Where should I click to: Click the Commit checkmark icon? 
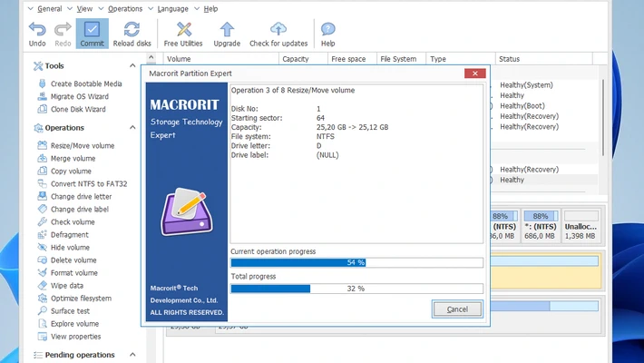coord(92,30)
